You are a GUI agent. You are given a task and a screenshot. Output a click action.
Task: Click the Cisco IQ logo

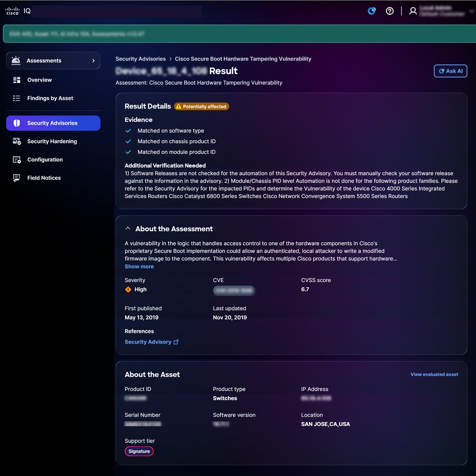click(18, 11)
